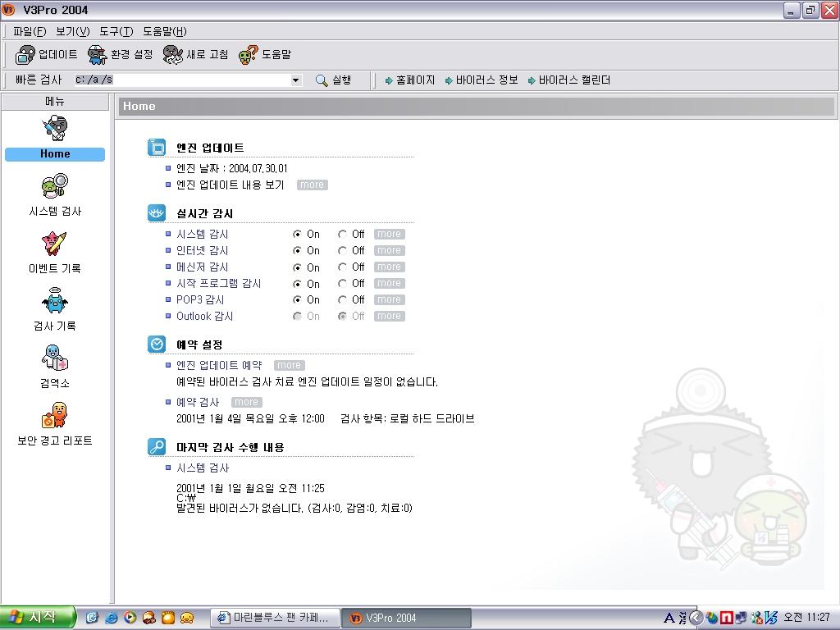
Task: Switch to 마린블루스 팬 카페 taskbar window
Action: tap(276, 618)
